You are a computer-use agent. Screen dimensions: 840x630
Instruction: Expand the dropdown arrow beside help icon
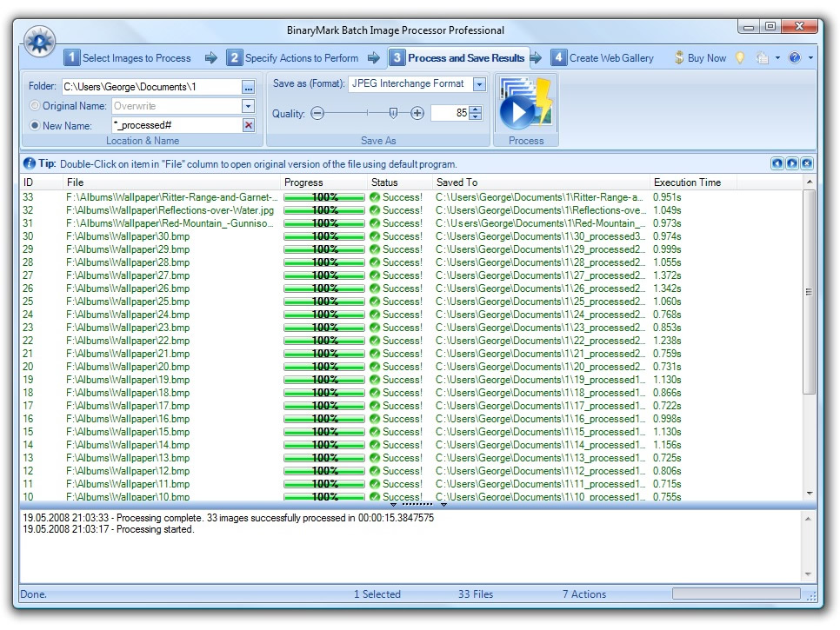click(x=810, y=58)
